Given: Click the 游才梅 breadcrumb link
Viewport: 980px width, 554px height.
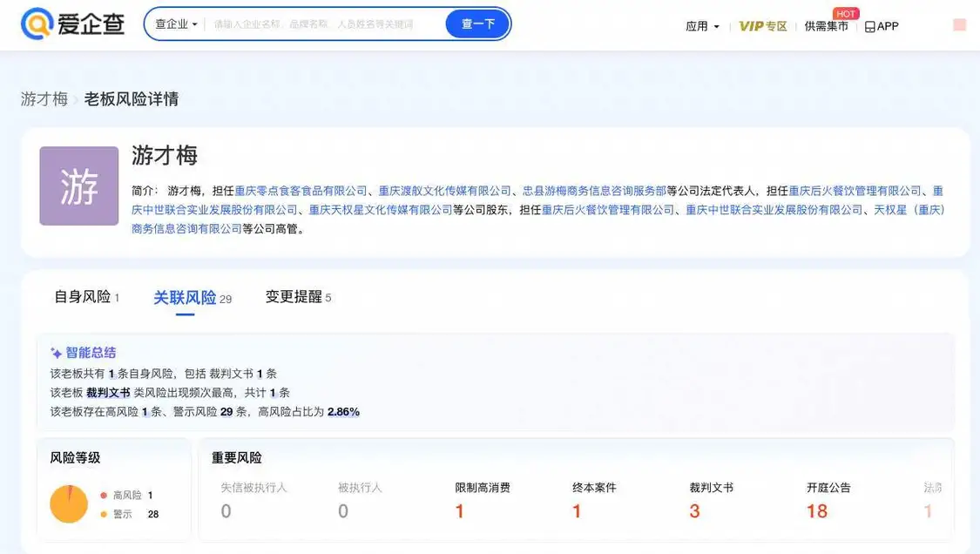Looking at the screenshot, I should click(44, 98).
